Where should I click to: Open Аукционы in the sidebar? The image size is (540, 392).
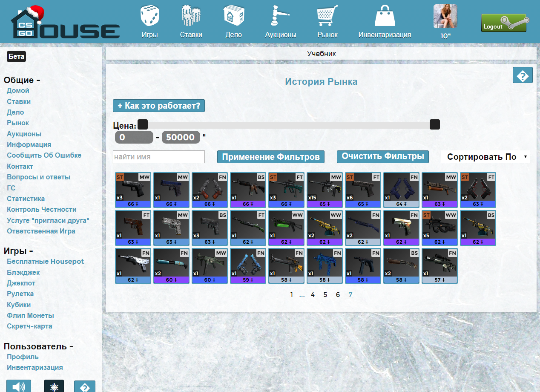24,134
